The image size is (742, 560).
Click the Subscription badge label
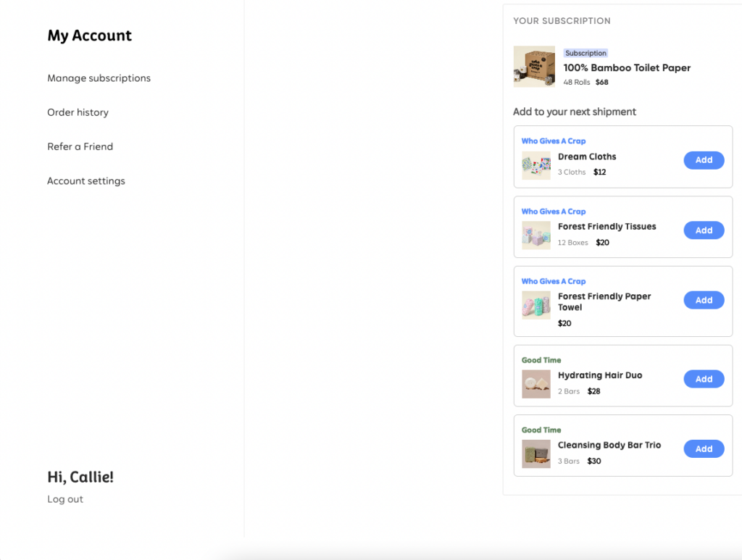pos(585,52)
